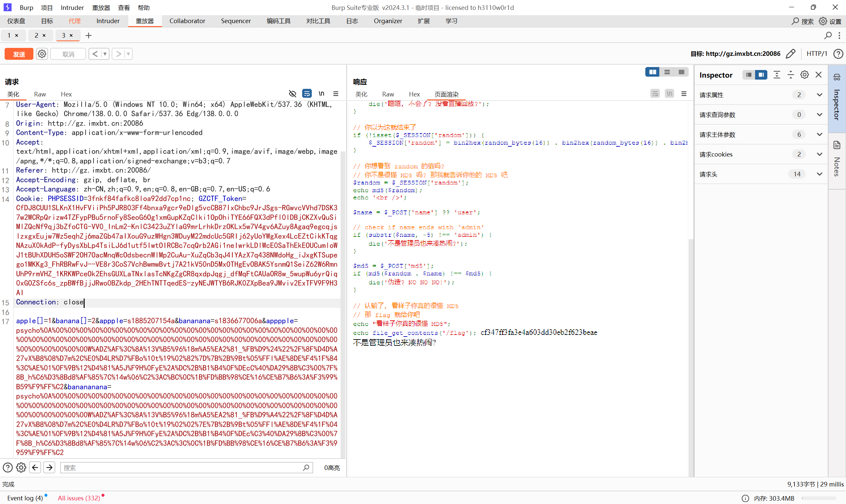Switch the request view to the Hex tab

[66, 94]
